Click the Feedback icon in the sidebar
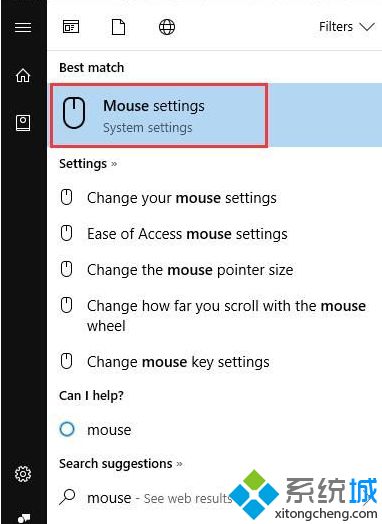The height and width of the screenshot is (524, 382). point(24,518)
